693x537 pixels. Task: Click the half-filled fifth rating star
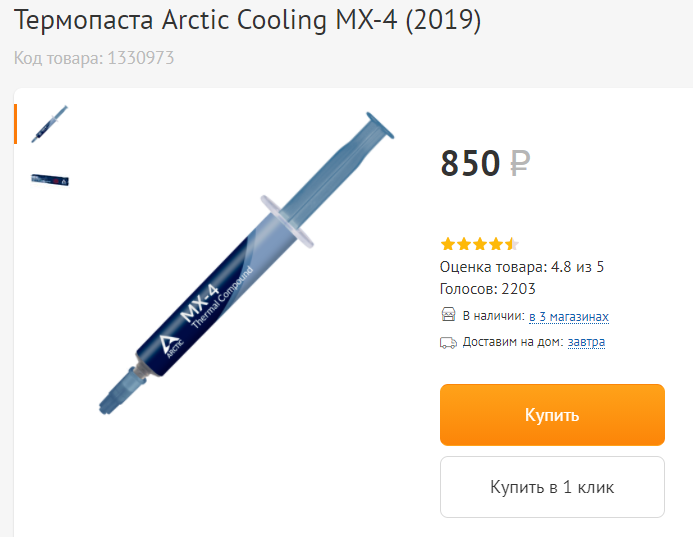(x=512, y=244)
